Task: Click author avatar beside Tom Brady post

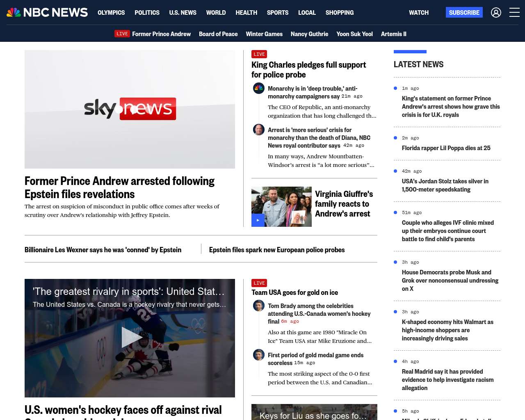Action: point(259,306)
